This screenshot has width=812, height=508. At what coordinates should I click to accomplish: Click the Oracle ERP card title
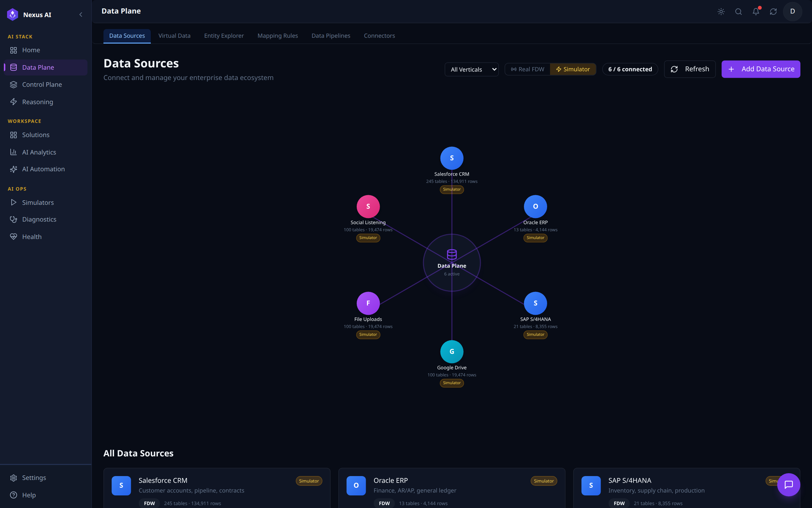click(x=391, y=481)
